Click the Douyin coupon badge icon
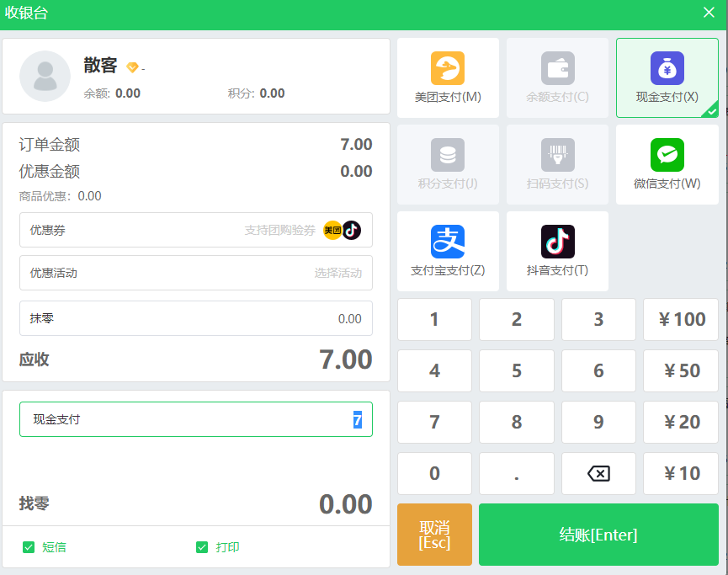The height and width of the screenshot is (575, 728). click(352, 231)
